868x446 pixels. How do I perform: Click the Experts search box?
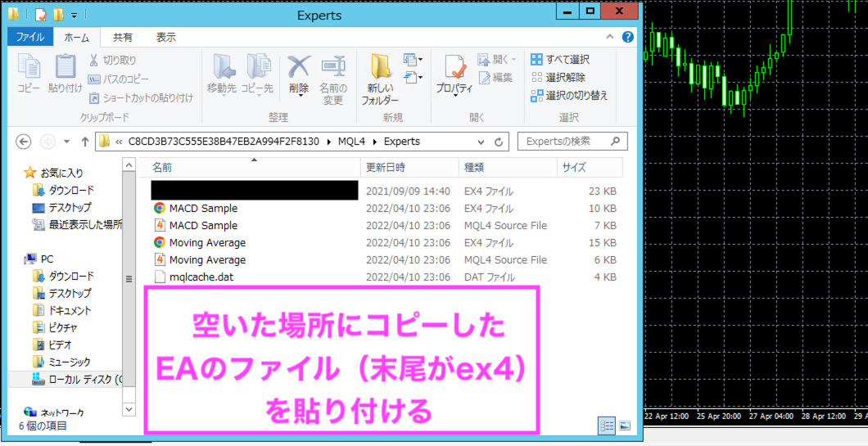pos(572,141)
